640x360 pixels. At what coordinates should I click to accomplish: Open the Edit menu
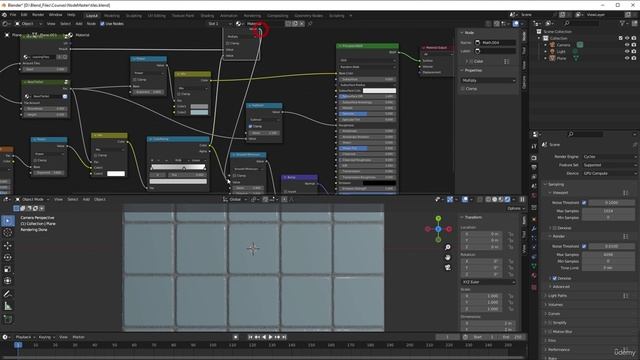tap(24, 15)
